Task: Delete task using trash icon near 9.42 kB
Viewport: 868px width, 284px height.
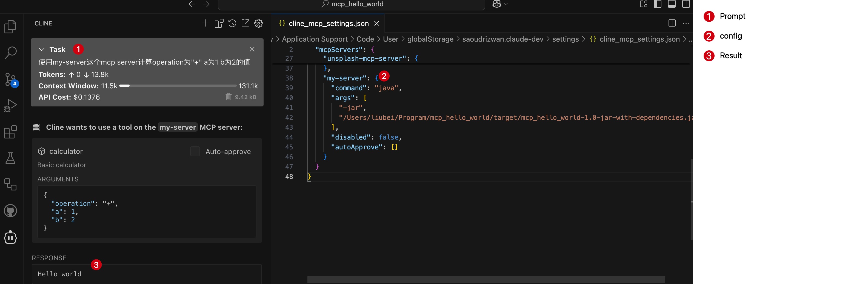Action: pyautogui.click(x=229, y=97)
